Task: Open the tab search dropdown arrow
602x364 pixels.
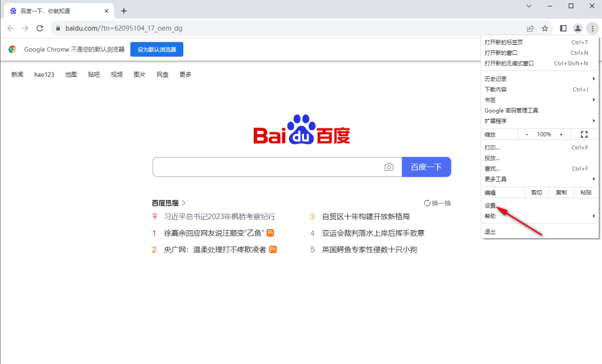Action: [x=529, y=6]
